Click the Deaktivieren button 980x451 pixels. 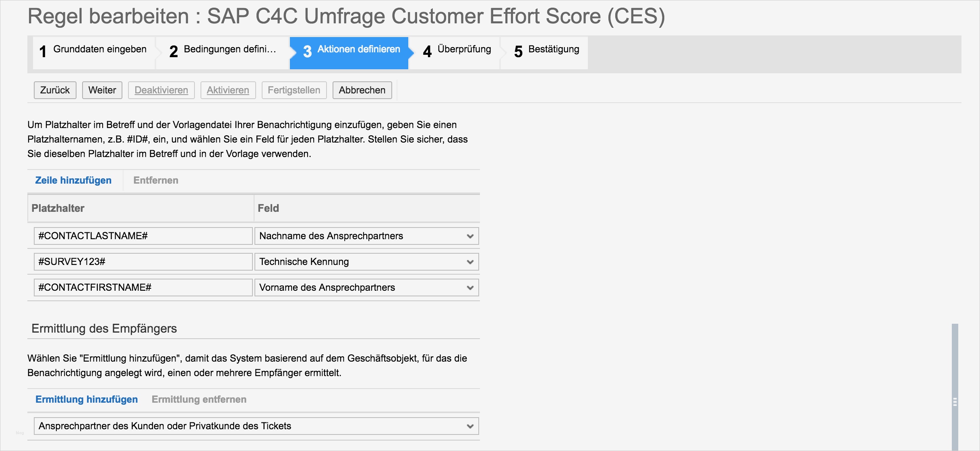click(x=161, y=90)
